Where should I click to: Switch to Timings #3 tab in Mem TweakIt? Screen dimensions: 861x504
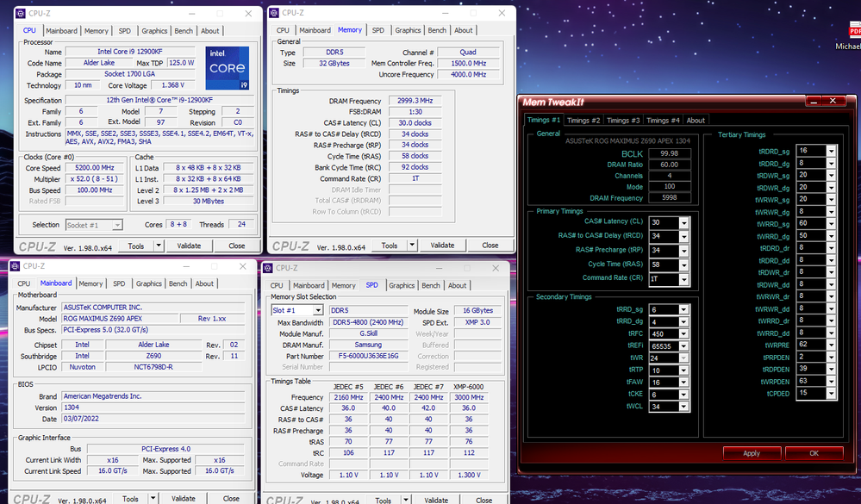pyautogui.click(x=622, y=121)
